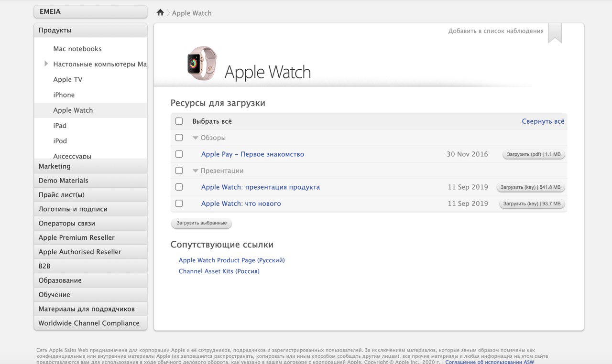Open Операторы связи section
This screenshot has height=364, width=612.
point(90,224)
